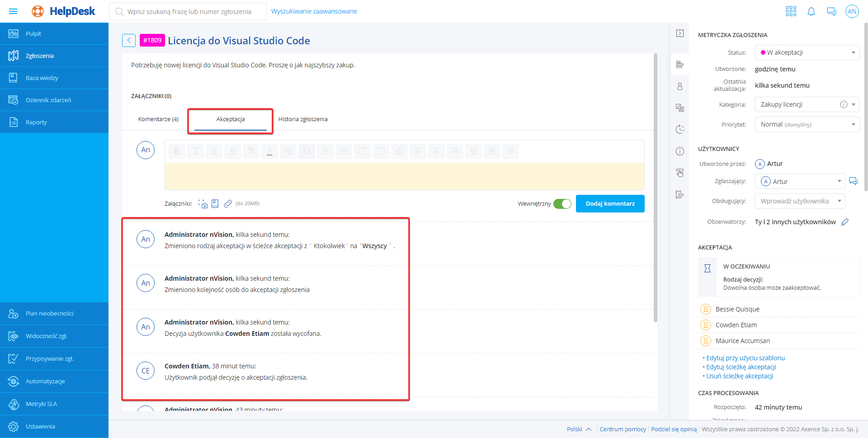Open Baza wiedzy in the sidebar

[42, 78]
